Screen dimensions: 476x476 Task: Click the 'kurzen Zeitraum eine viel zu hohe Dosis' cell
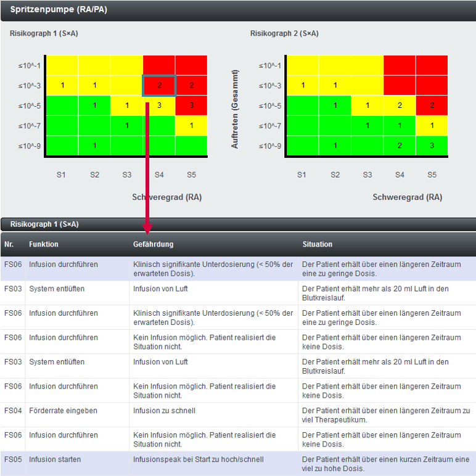tap(387, 464)
